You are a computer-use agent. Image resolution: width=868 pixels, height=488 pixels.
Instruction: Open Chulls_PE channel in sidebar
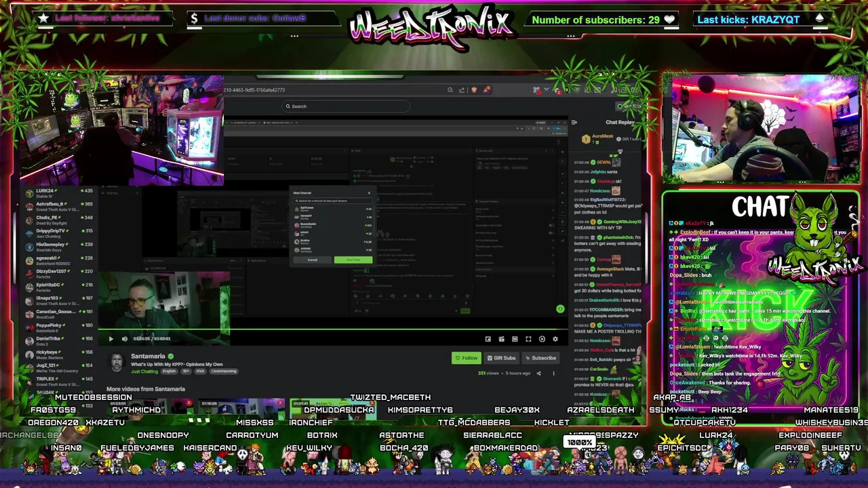pos(60,220)
